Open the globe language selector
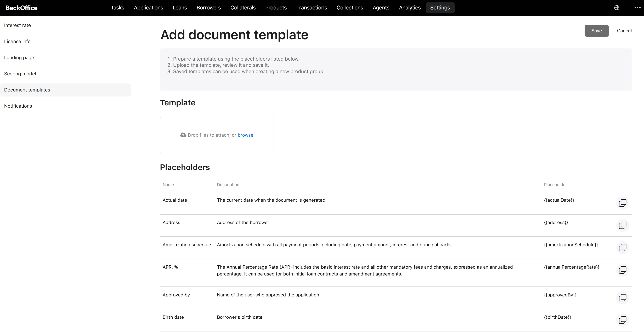 click(x=617, y=8)
